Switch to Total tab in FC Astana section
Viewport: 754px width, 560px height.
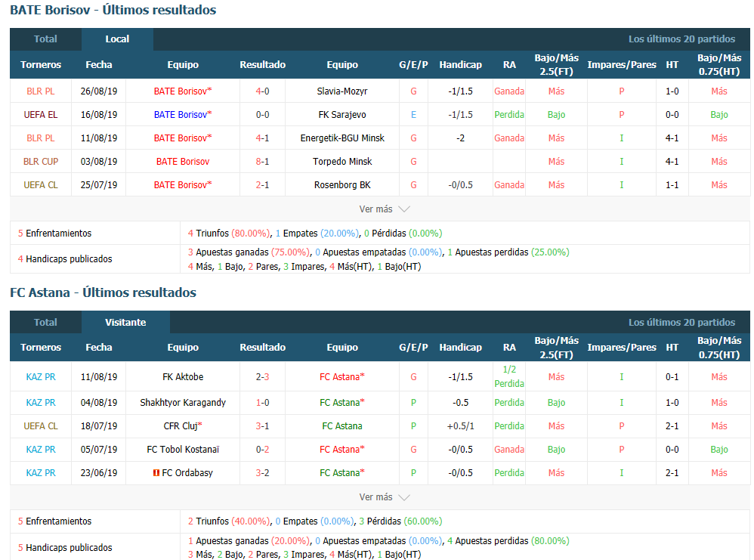point(45,323)
